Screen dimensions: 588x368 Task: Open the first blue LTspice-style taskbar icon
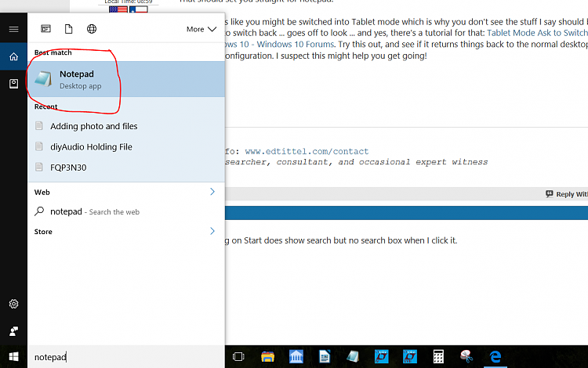(381, 357)
